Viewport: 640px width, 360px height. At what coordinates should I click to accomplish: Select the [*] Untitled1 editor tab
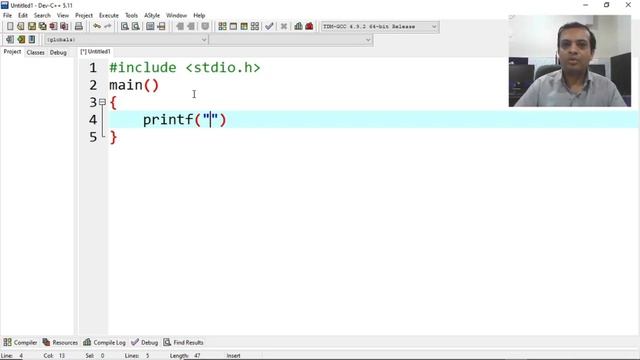click(x=95, y=52)
